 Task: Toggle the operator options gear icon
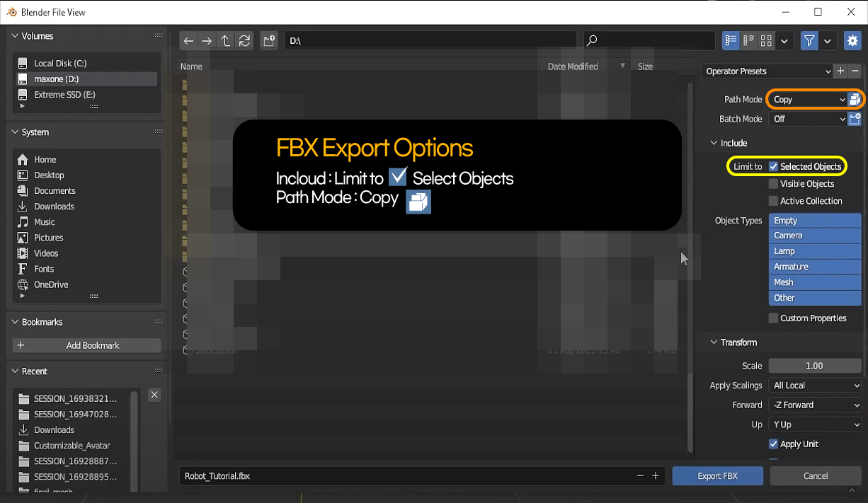(x=852, y=41)
